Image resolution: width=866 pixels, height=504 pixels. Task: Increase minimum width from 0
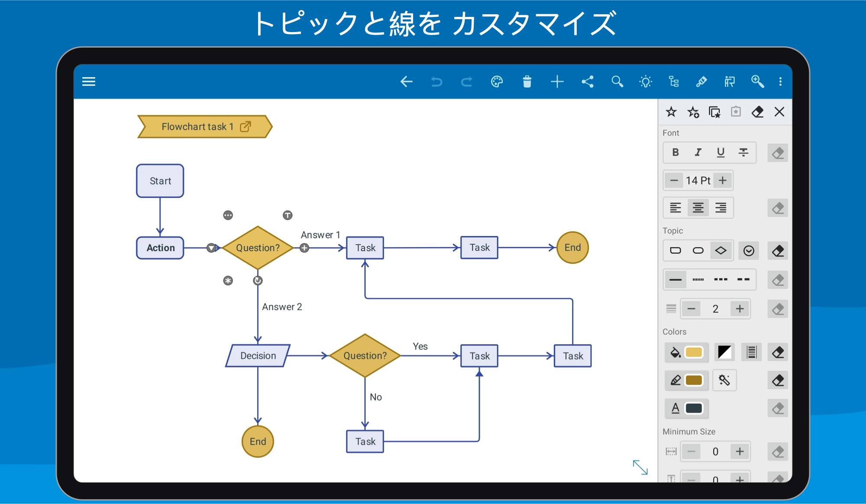tap(740, 452)
